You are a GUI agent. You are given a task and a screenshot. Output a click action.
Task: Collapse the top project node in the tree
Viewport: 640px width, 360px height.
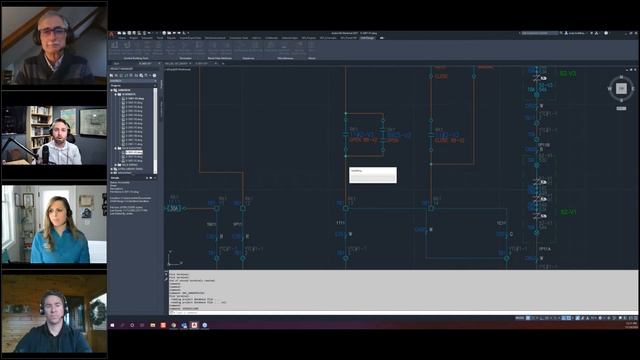point(112,90)
